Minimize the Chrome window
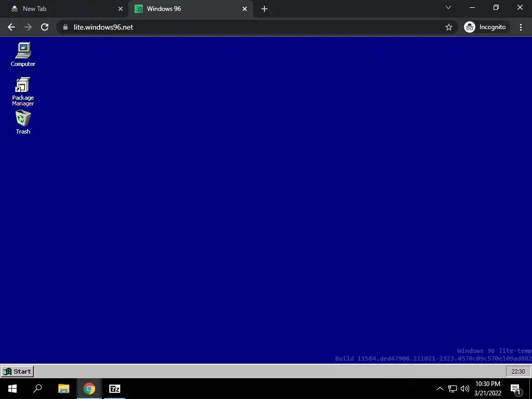This screenshot has height=399, width=532. tap(472, 7)
